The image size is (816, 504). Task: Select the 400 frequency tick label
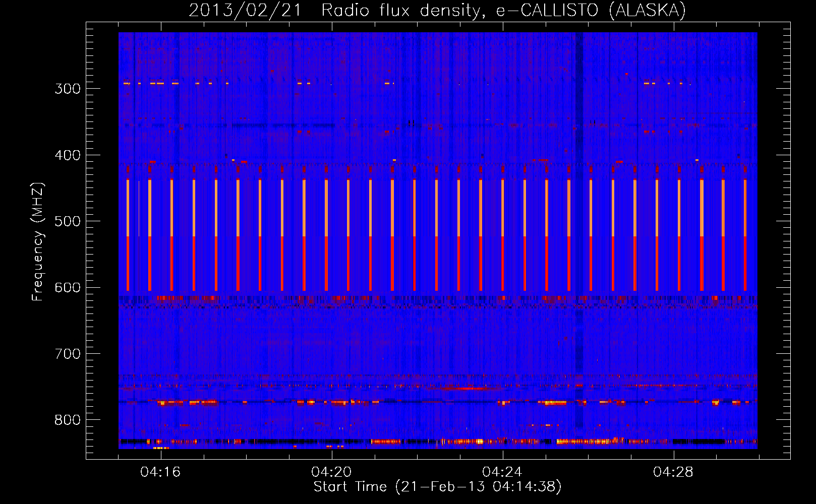click(68, 155)
